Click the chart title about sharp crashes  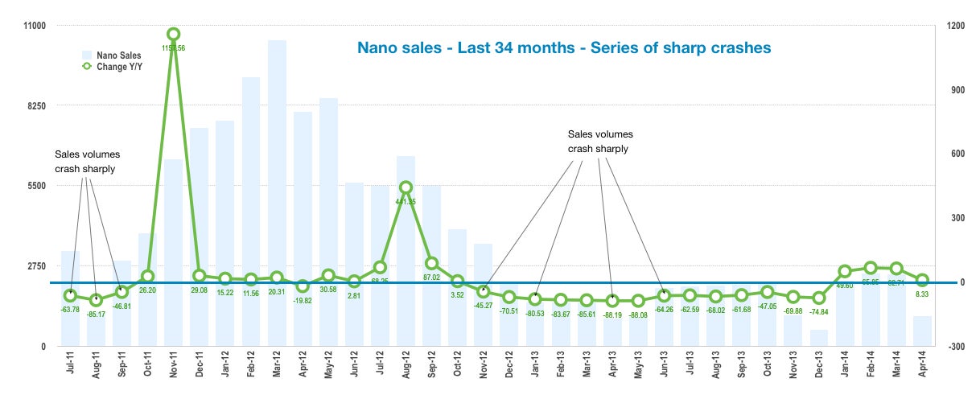click(x=564, y=47)
